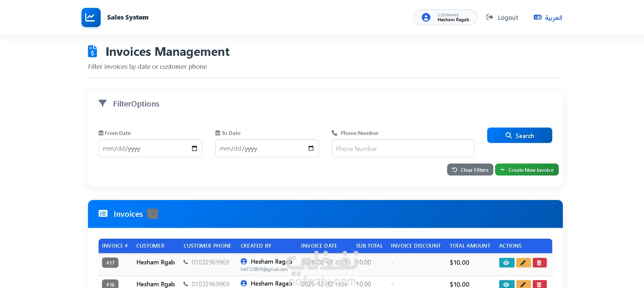The height and width of the screenshot is (288, 644).
Task: Delete invoice #17 with the trash icon
Action: point(540,263)
